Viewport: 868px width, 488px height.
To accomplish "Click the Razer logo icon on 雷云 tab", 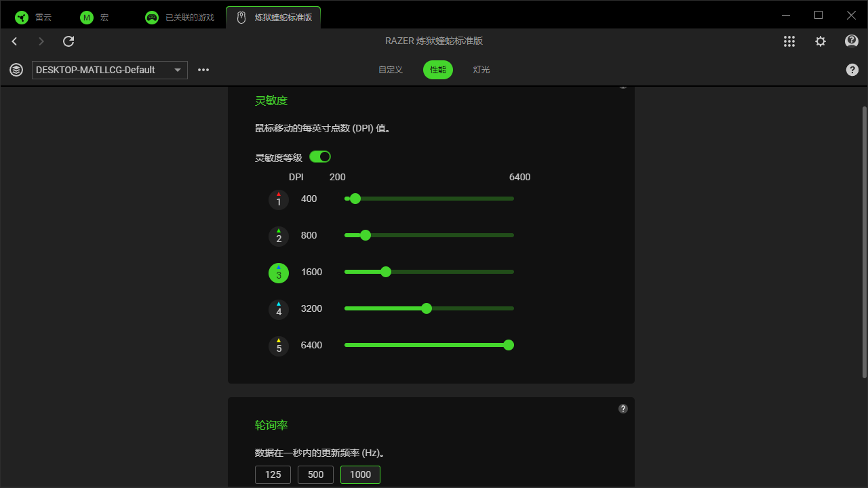I will coord(21,18).
